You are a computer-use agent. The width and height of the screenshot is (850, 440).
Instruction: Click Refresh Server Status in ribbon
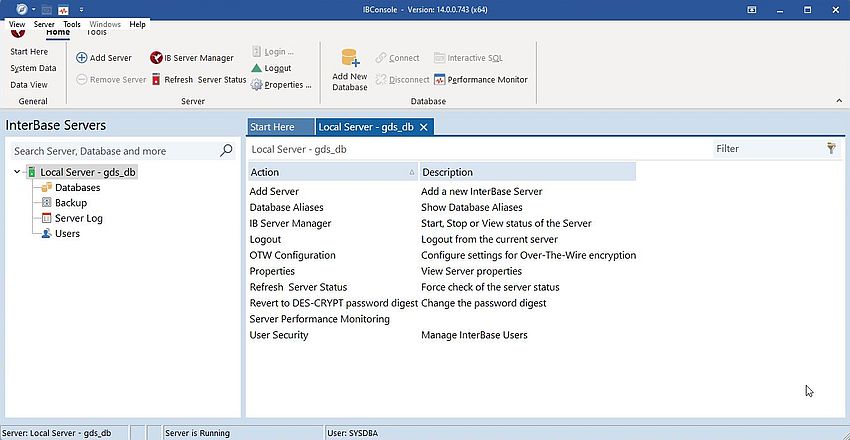(x=198, y=80)
